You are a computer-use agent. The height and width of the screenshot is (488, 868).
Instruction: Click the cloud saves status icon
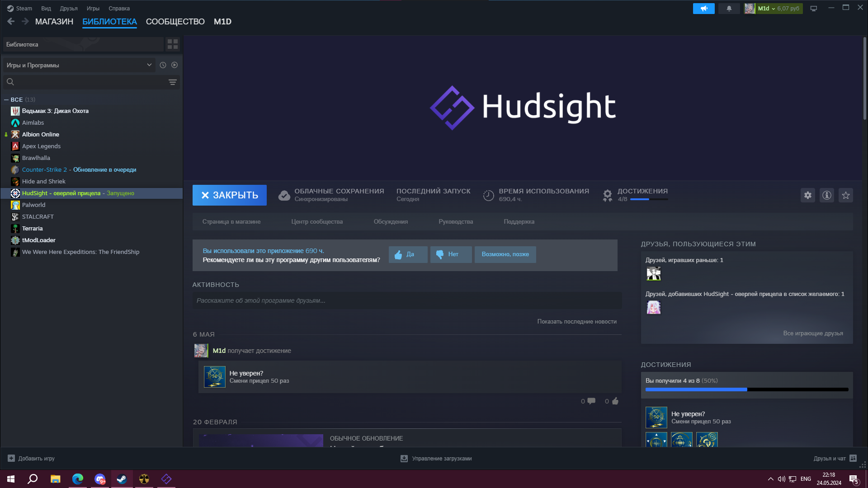[x=284, y=195]
